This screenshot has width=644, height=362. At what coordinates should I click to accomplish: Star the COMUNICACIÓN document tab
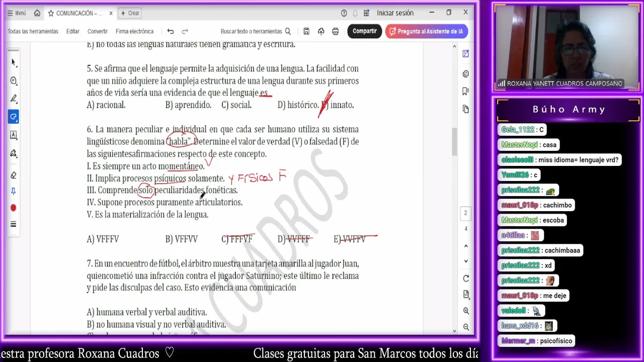[x=51, y=13]
